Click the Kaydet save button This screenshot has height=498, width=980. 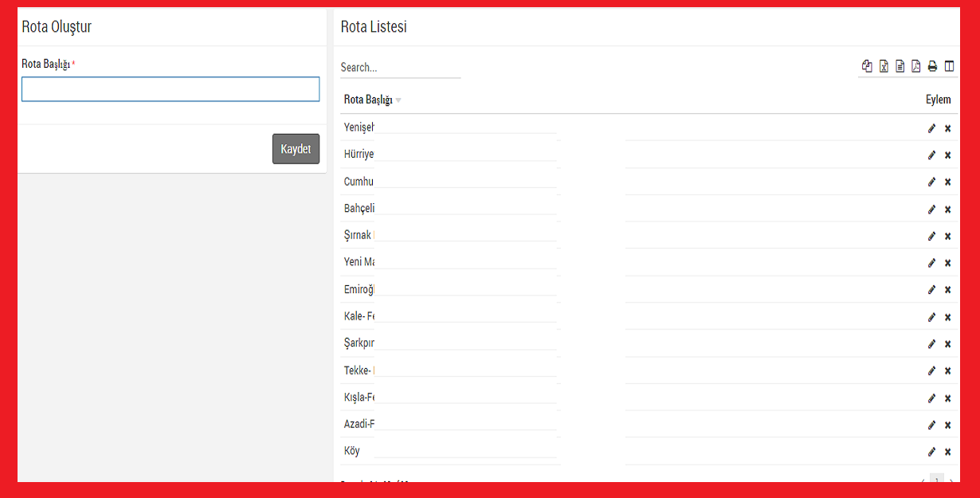(x=296, y=149)
